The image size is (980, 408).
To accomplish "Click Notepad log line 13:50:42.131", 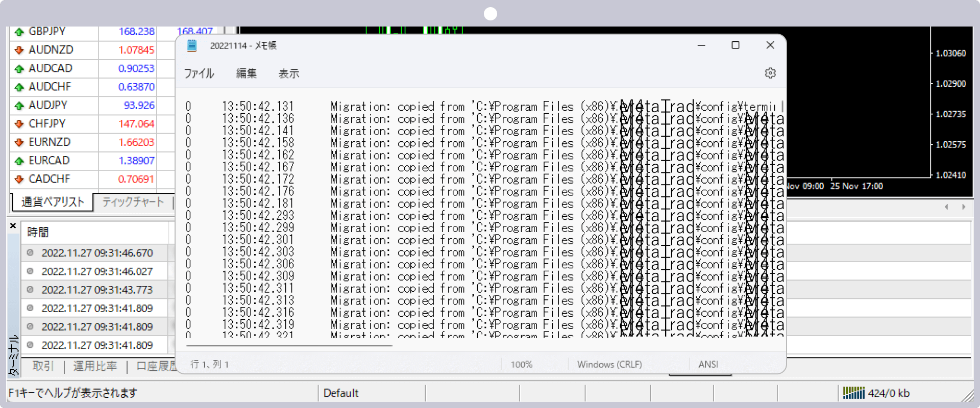I will click(482, 107).
